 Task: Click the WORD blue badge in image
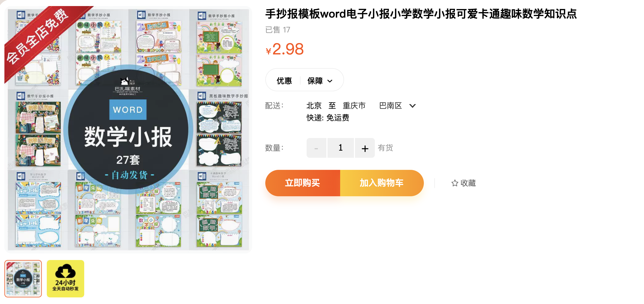click(x=128, y=110)
